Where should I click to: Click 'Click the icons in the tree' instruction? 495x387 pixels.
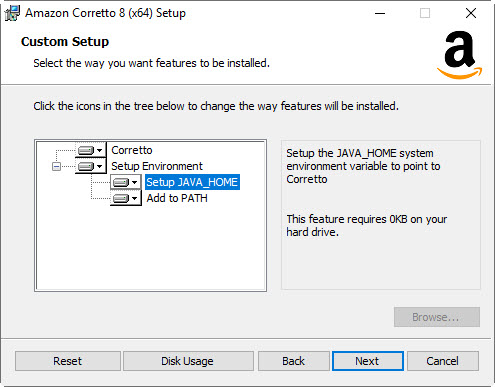tap(216, 106)
